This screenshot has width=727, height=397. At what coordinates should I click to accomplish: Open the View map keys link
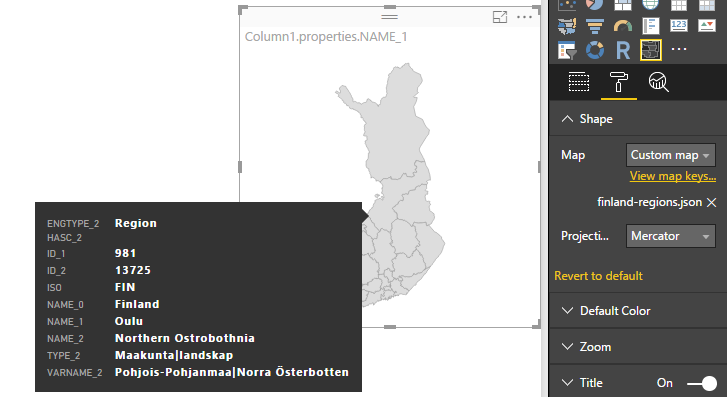[x=673, y=176]
